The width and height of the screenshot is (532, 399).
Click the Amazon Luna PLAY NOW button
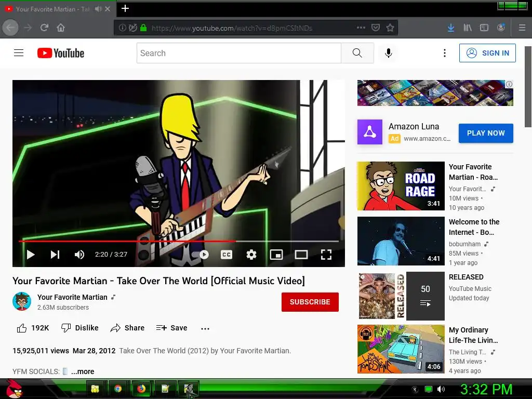tap(486, 133)
